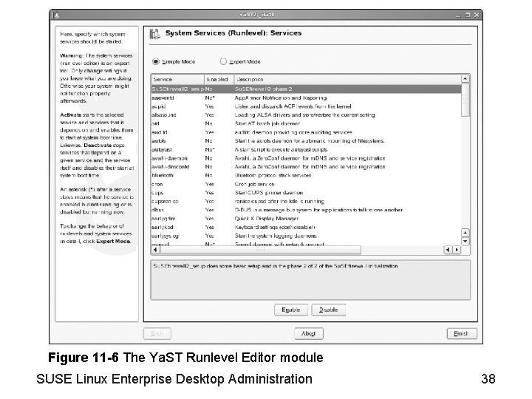Click the Finish button
The height and width of the screenshot is (399, 532).
tap(461, 333)
